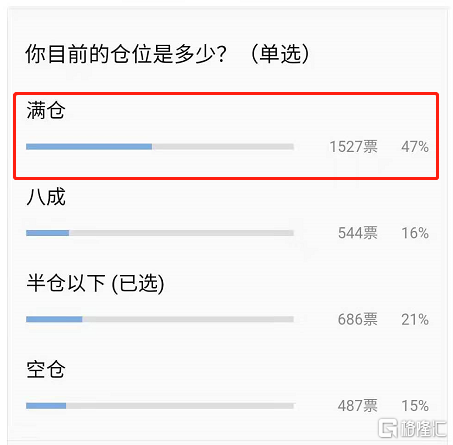Click the 15% percentage label
The image size is (453, 445).
[415, 406]
